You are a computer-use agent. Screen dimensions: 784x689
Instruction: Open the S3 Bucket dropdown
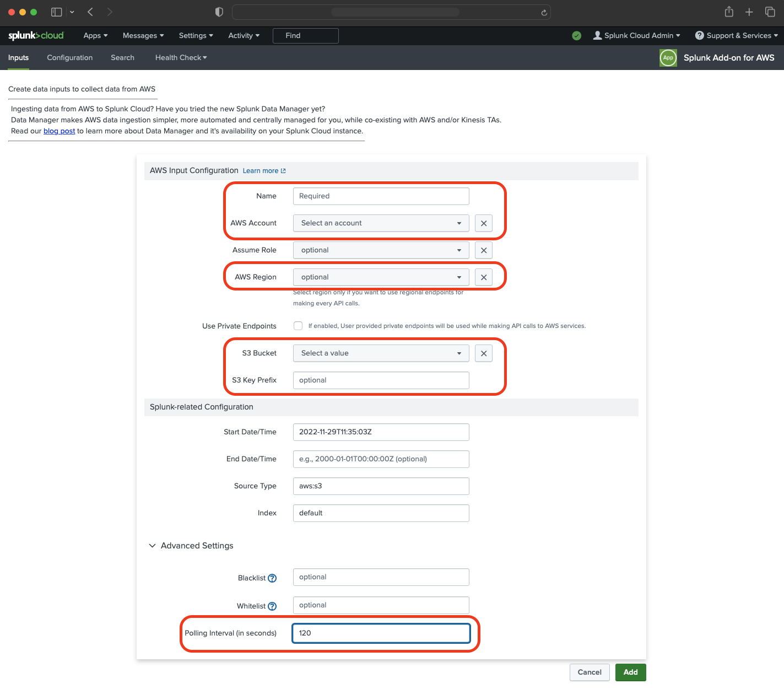[381, 353]
